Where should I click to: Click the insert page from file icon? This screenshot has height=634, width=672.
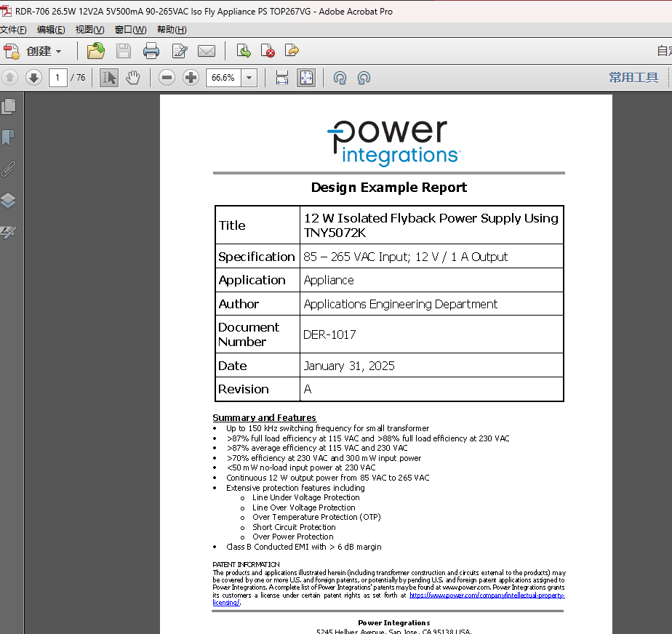tap(244, 51)
